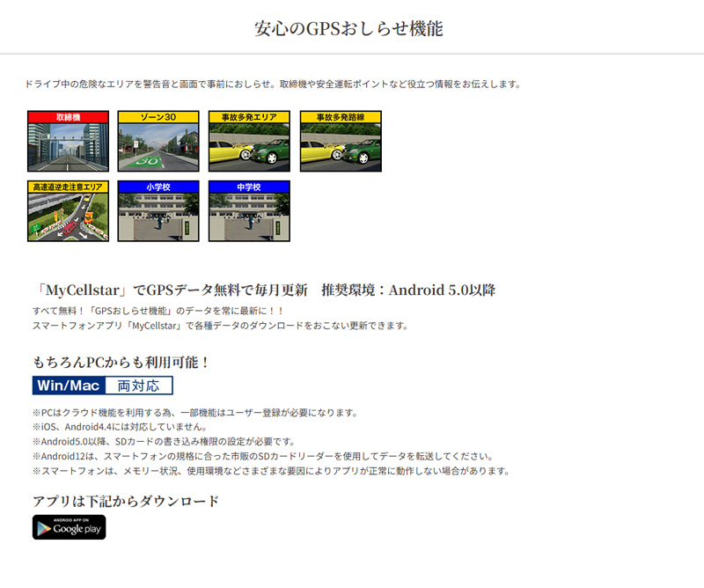The height and width of the screenshot is (588, 704).
Task: Click the Win/Mac blue label
Action: click(69, 386)
